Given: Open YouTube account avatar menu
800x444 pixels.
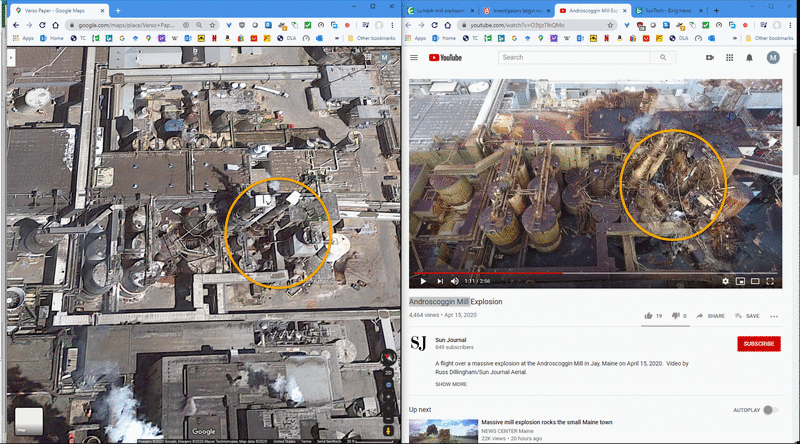Looking at the screenshot, I should [773, 58].
